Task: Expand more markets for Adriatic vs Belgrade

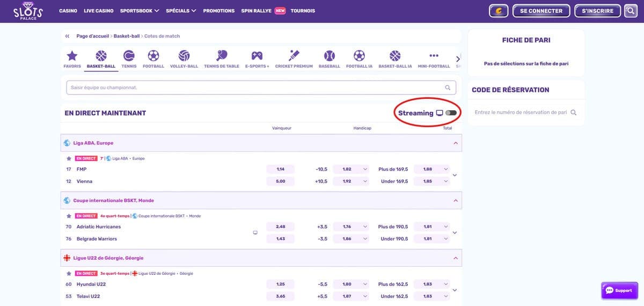Action: (455, 232)
